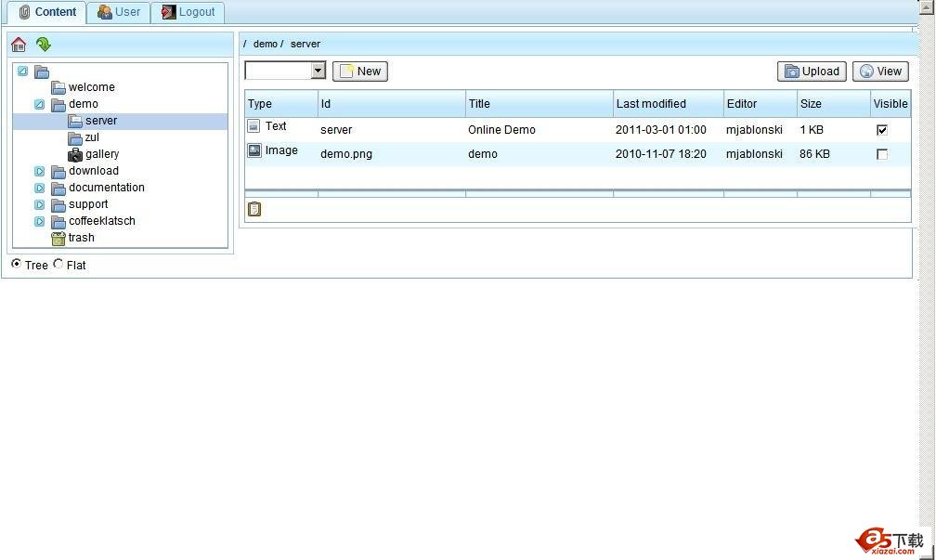Click the Text type icon for server
The image size is (936, 560).
click(x=253, y=126)
